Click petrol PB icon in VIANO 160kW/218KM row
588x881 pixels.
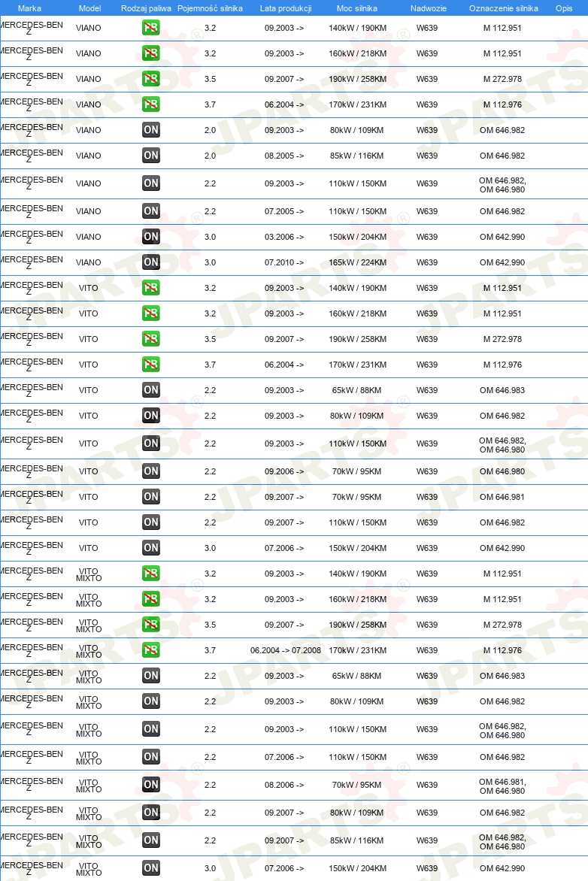150,53
